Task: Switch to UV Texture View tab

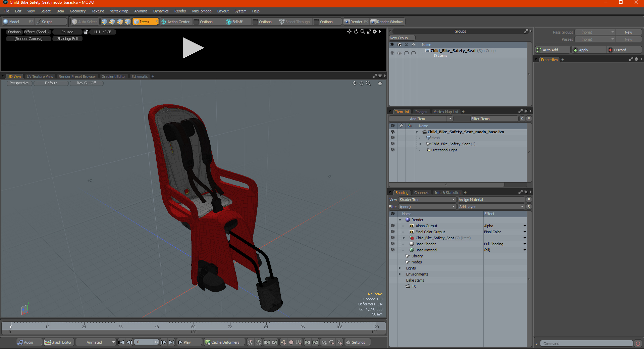Action: click(x=40, y=77)
